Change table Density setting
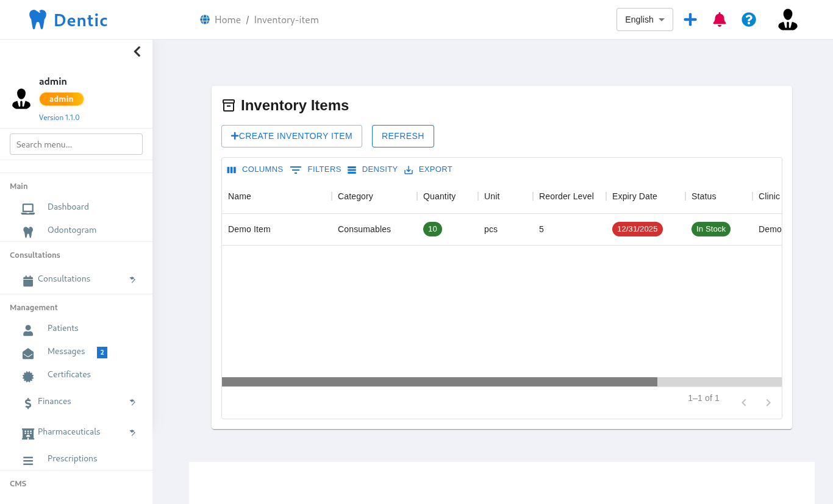The width and height of the screenshot is (833, 504). pos(373,169)
